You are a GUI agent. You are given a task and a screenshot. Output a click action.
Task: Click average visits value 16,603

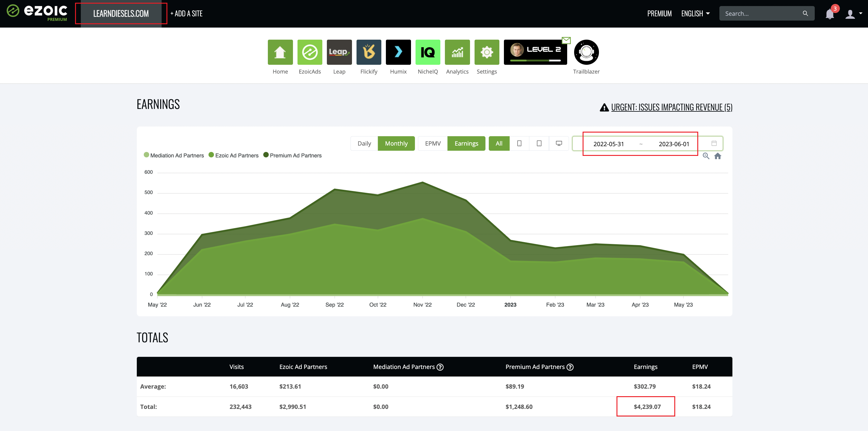tap(239, 387)
